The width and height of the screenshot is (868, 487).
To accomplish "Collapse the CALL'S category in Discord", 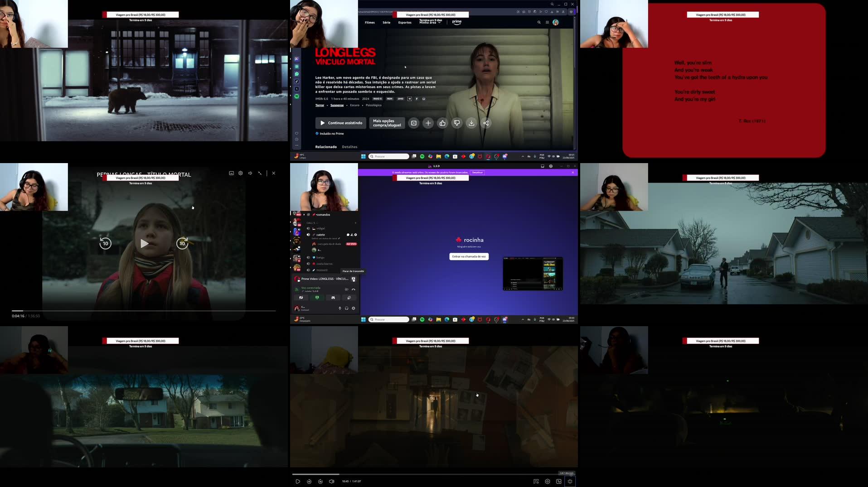I will (312, 223).
